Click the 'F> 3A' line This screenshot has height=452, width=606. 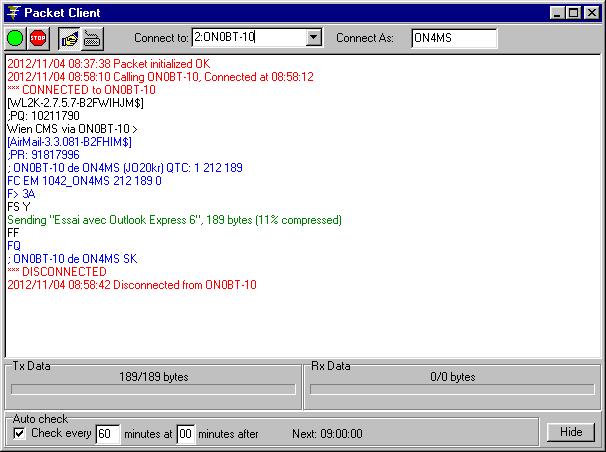click(21, 194)
